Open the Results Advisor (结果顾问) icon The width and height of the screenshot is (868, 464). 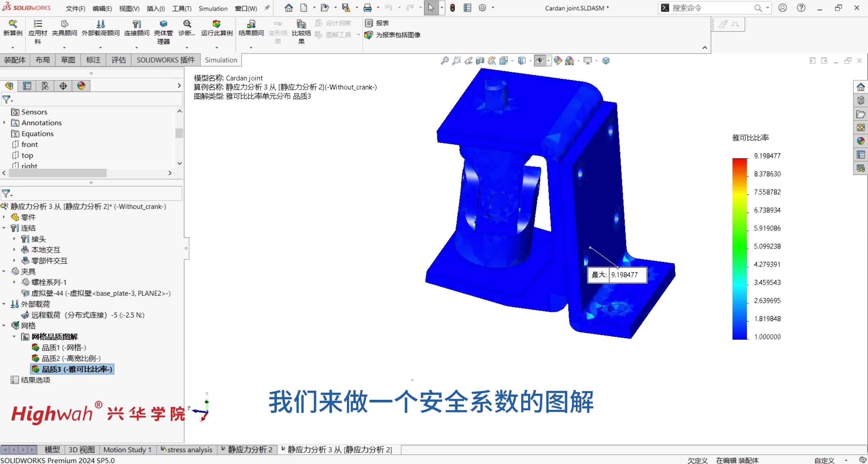[x=251, y=24]
